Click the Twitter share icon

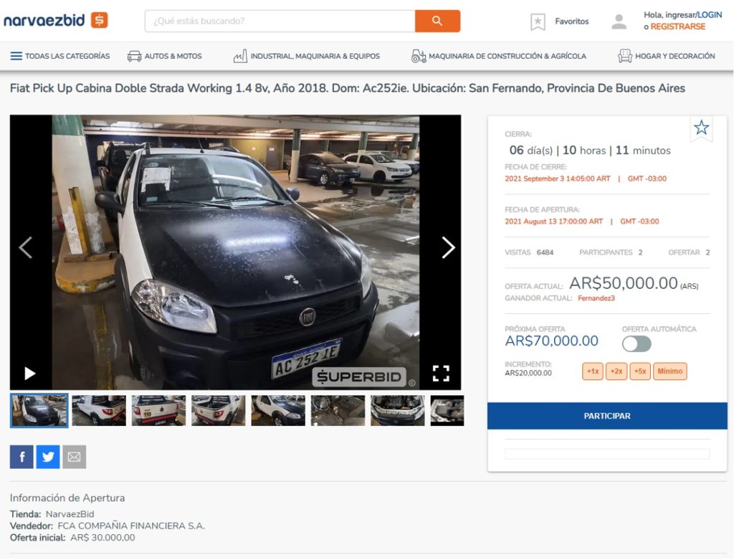click(x=47, y=456)
